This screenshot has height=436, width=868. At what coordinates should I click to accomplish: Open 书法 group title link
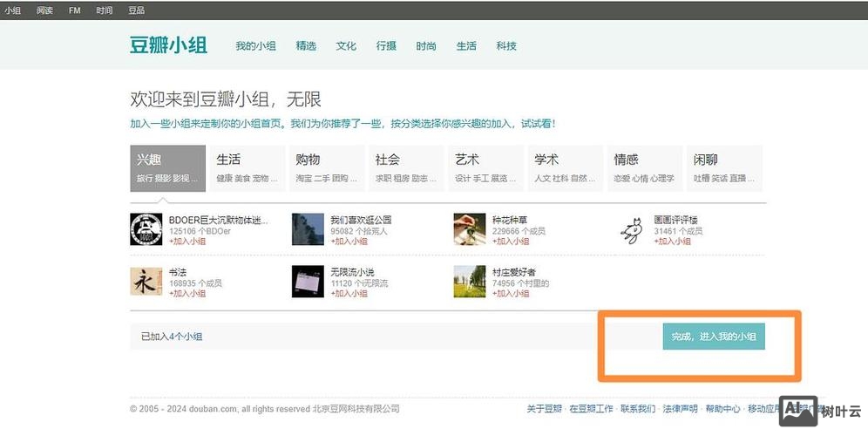point(178,272)
